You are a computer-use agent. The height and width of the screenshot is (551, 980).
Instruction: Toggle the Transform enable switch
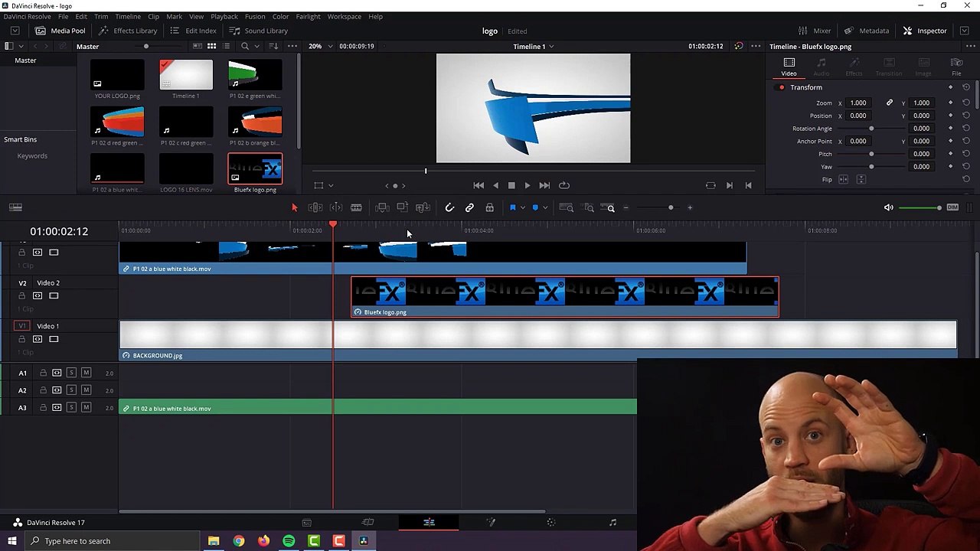point(781,87)
